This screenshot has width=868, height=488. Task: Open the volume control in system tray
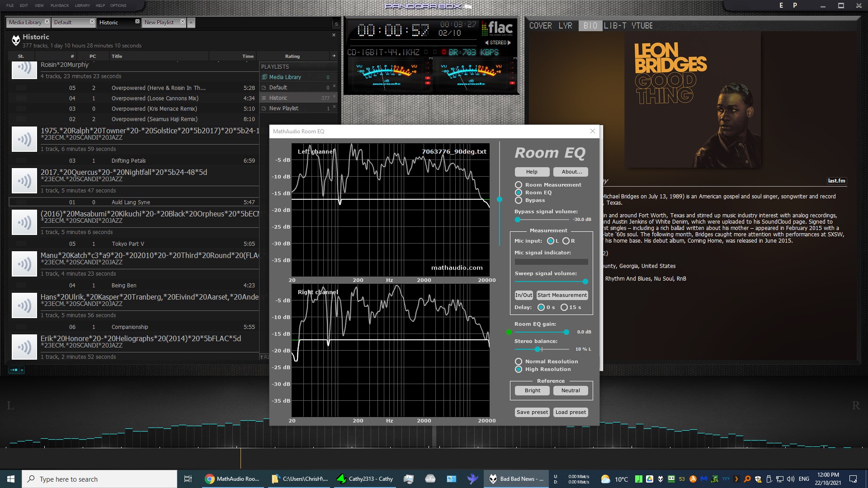click(791, 479)
